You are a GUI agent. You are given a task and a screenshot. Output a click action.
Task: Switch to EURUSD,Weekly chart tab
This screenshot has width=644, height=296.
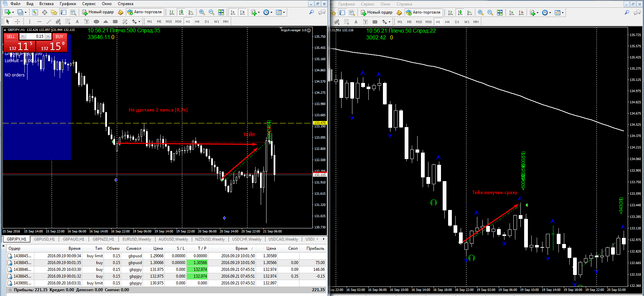tap(137, 239)
